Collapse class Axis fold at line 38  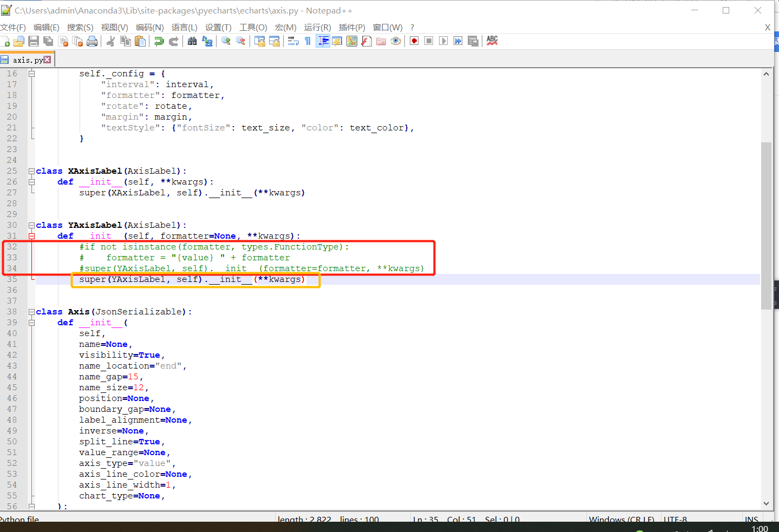[31, 312]
